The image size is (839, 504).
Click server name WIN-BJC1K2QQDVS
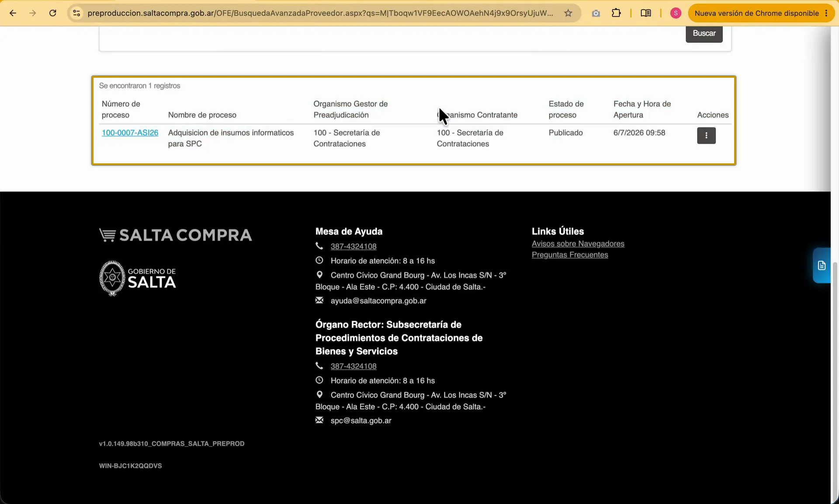coord(130,466)
